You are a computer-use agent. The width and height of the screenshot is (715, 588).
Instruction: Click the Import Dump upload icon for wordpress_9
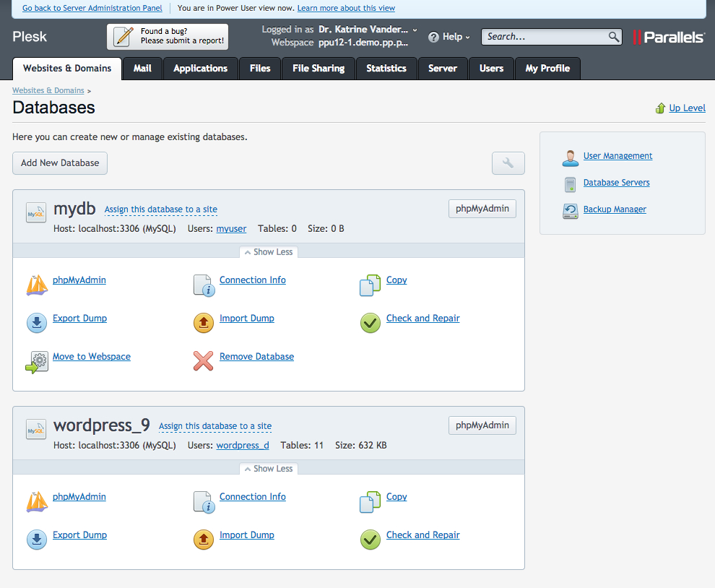pos(204,540)
